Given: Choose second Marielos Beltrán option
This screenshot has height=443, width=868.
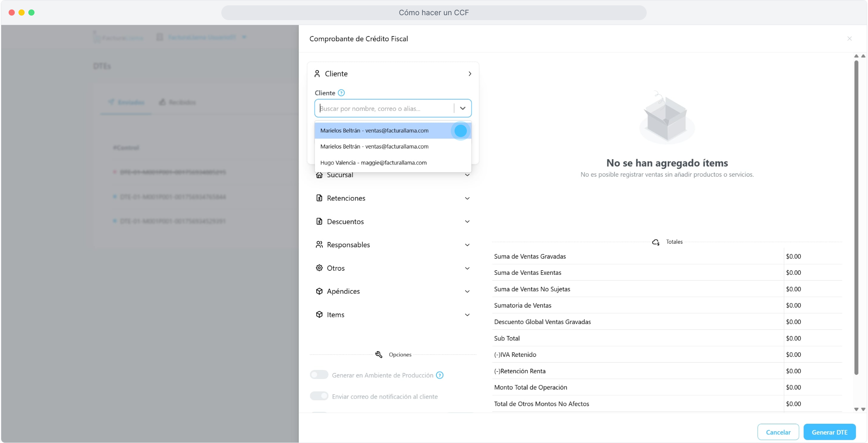Looking at the screenshot, I should click(374, 146).
